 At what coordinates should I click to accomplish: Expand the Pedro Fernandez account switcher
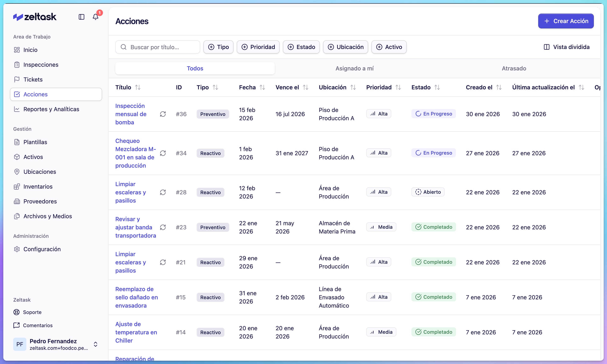(95, 344)
